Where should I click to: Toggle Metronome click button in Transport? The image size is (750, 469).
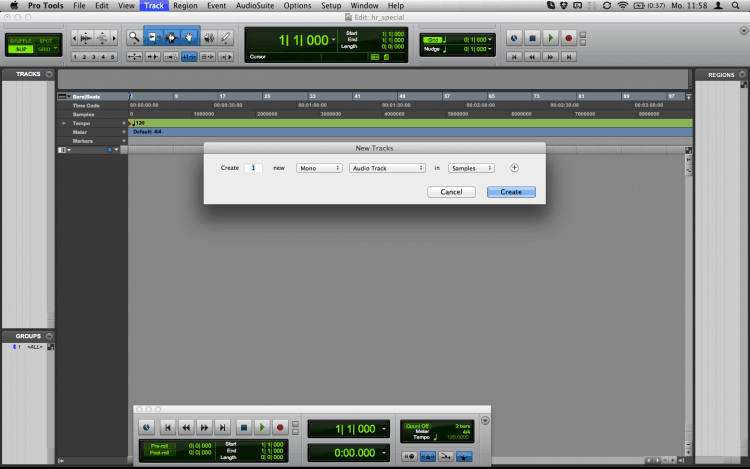tap(428, 457)
